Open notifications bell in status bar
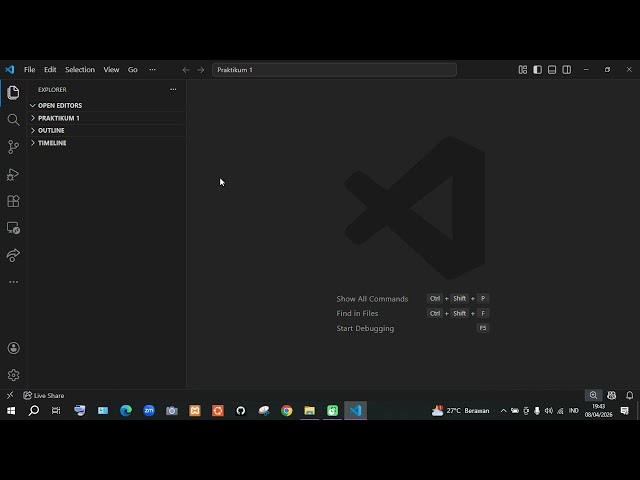Image resolution: width=640 pixels, height=480 pixels. pos(629,395)
